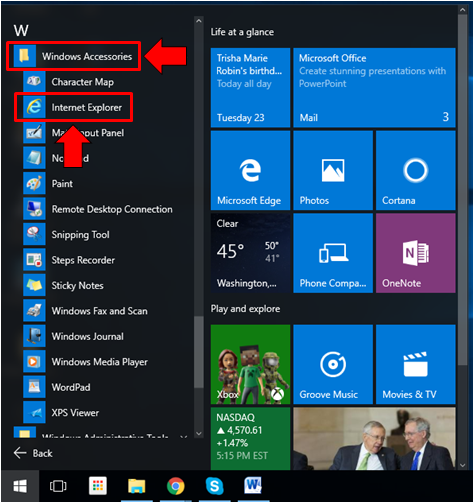Click 'XPS Viewer' label text
474x504 pixels.
(x=75, y=413)
